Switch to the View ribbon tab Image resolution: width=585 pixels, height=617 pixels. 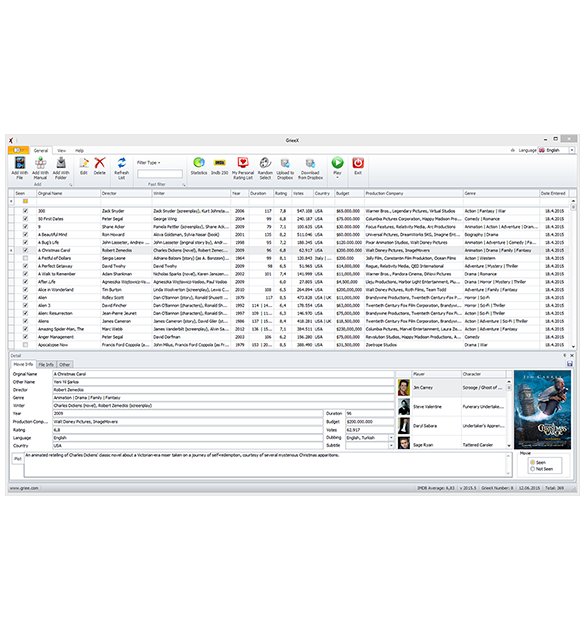pos(61,150)
